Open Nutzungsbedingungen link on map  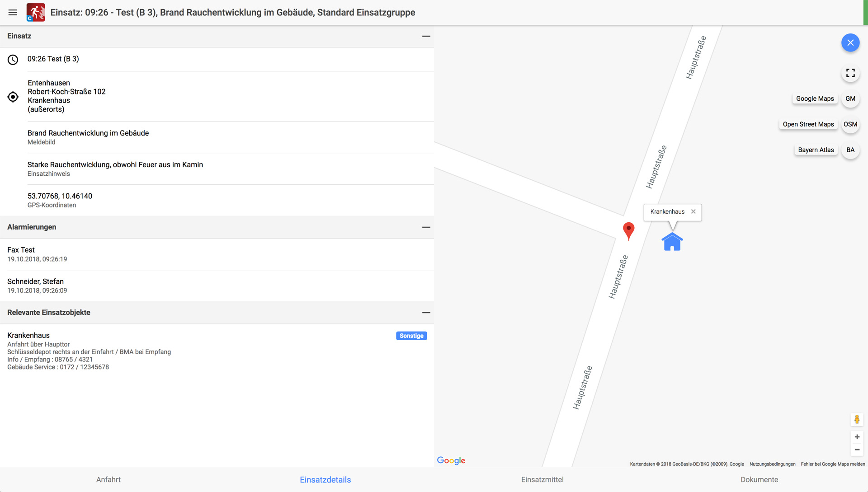click(x=772, y=464)
